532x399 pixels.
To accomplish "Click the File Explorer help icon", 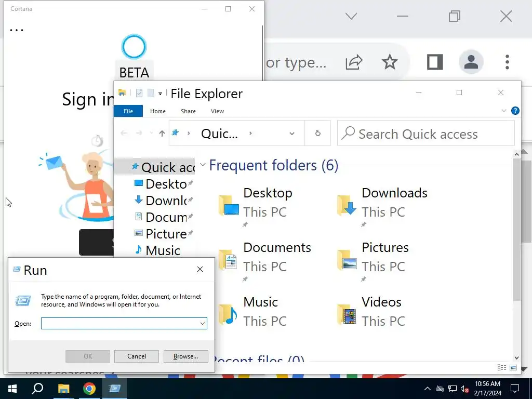I will pos(515,111).
